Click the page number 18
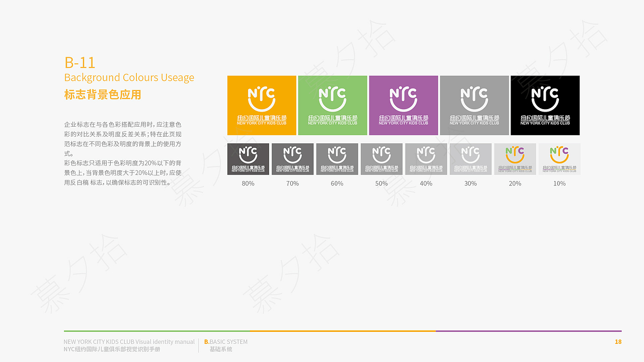 [x=618, y=342]
